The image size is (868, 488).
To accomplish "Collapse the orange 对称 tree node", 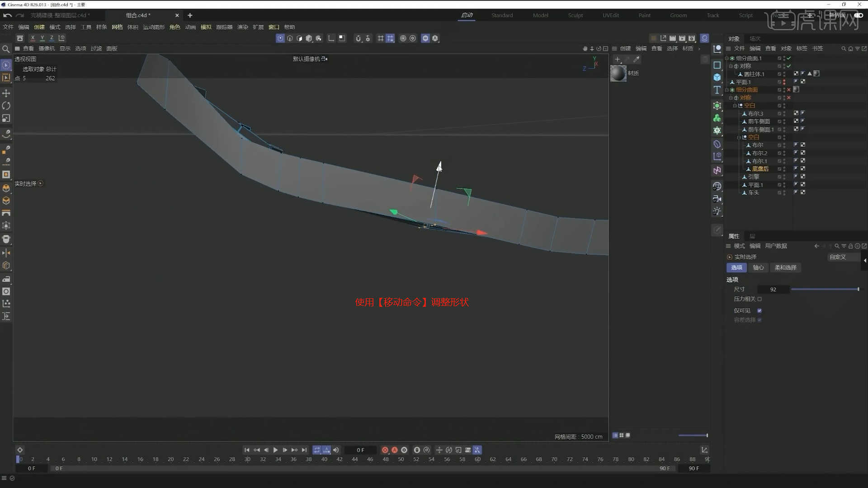I will 731,98.
